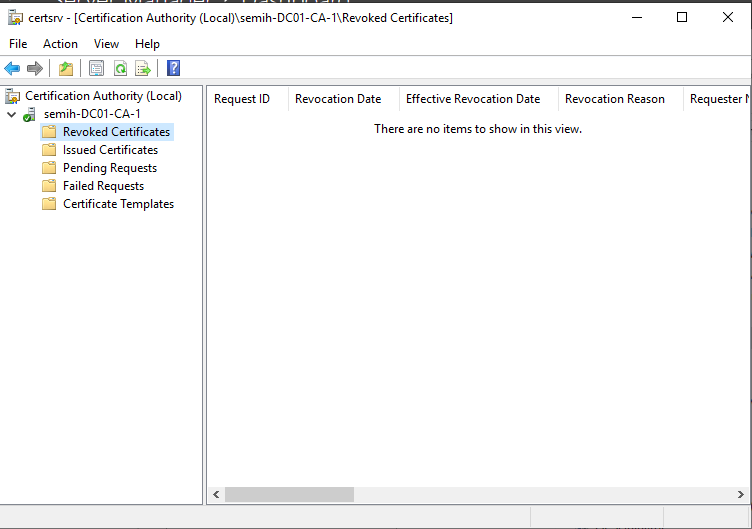Select Certification Authority (Local) root node
The image size is (752, 529).
pos(103,96)
